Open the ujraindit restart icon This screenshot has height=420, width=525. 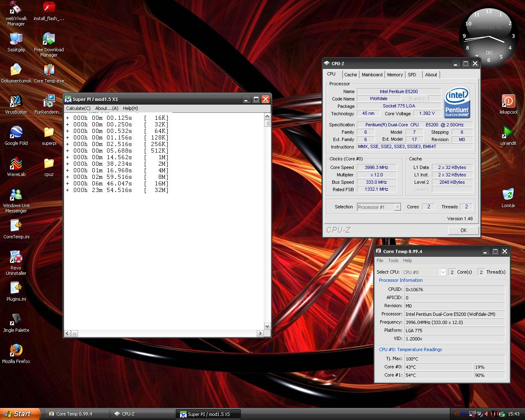coord(508,136)
